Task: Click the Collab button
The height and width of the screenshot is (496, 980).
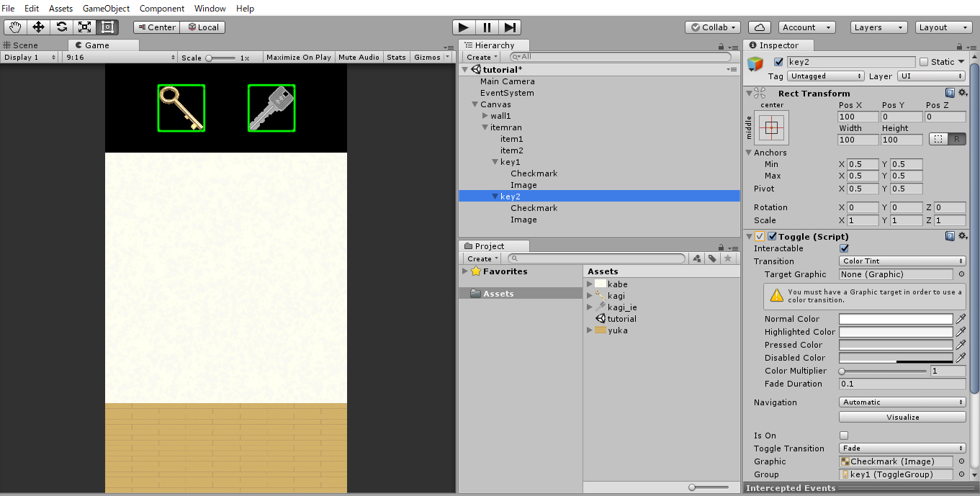Action: pos(713,27)
